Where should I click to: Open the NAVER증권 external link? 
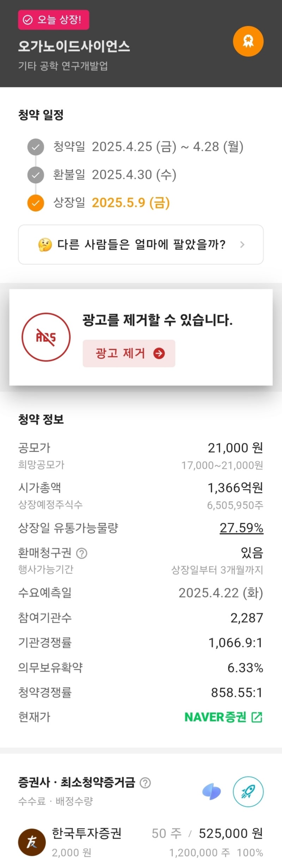pos(223,717)
